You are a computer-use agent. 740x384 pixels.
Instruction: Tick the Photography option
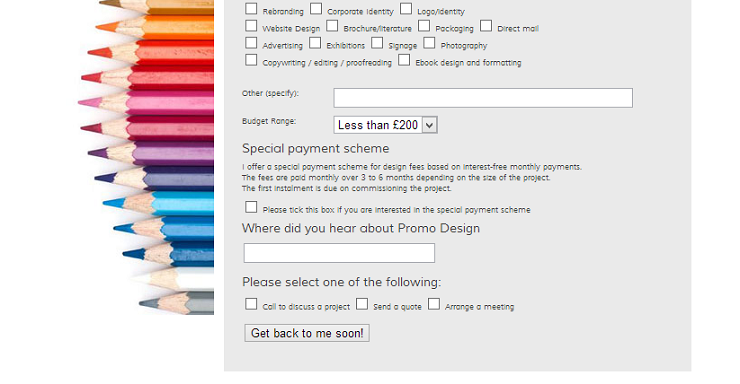coord(429,43)
